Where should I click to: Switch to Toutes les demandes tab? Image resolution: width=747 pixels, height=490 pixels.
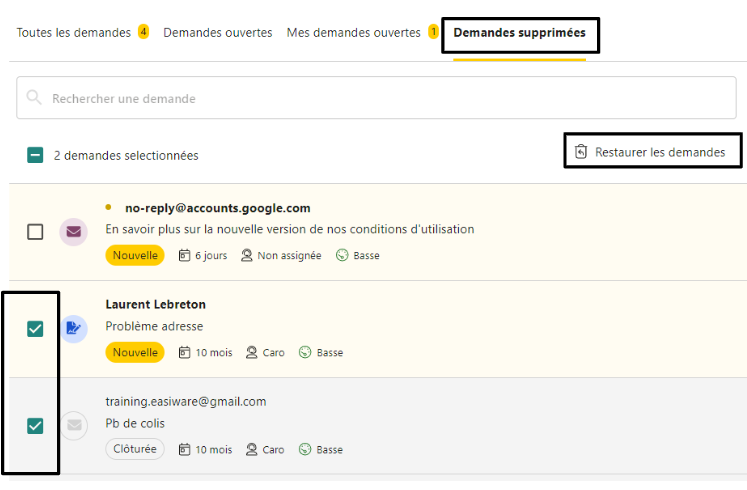coord(73,33)
